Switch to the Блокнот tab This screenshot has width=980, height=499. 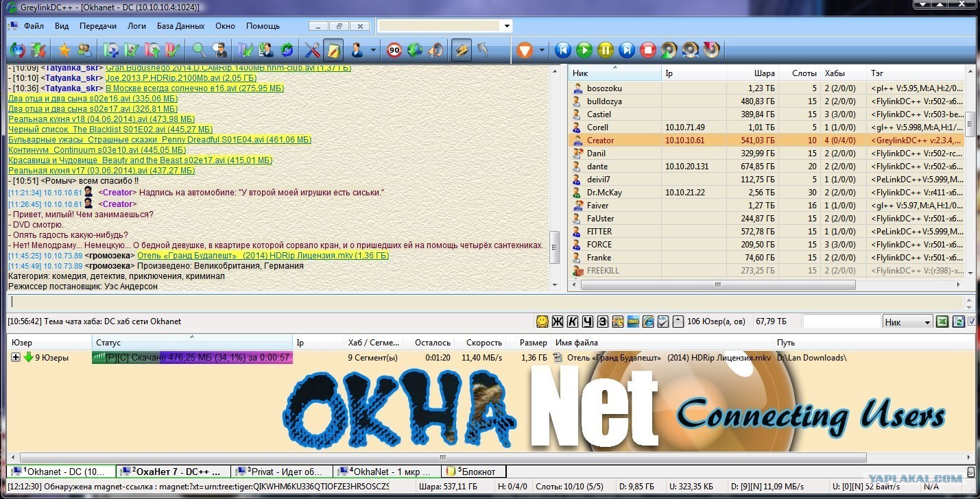click(x=474, y=472)
